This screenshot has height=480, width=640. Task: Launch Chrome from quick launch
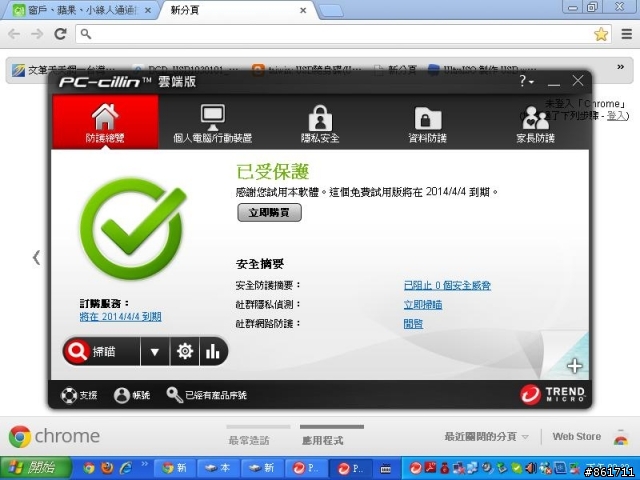click(89, 468)
